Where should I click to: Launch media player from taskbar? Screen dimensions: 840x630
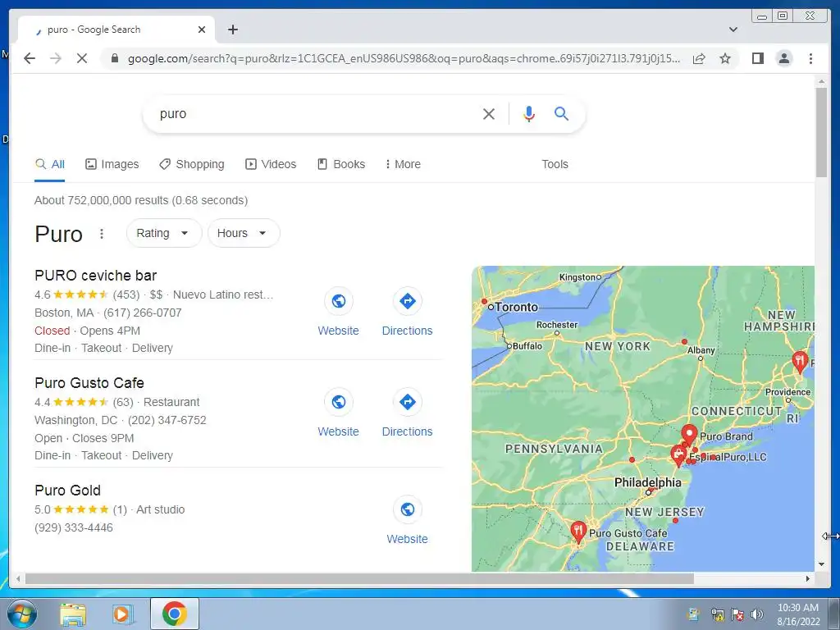(123, 614)
